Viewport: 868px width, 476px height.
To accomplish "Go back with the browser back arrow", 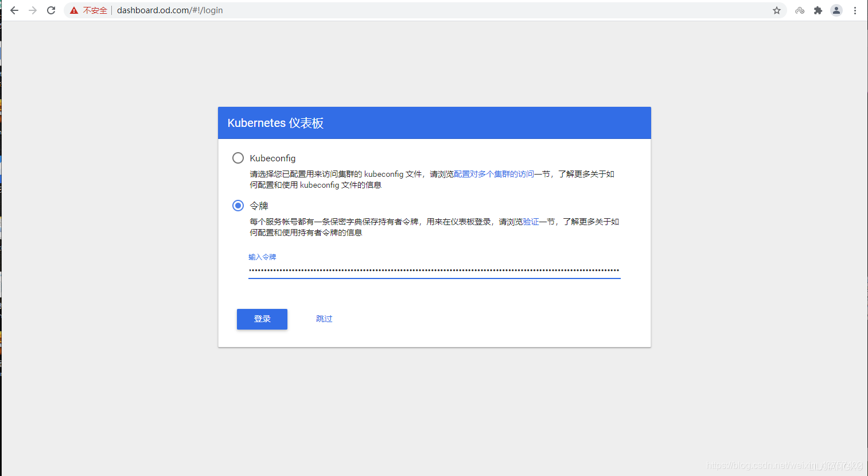I will pyautogui.click(x=14, y=10).
